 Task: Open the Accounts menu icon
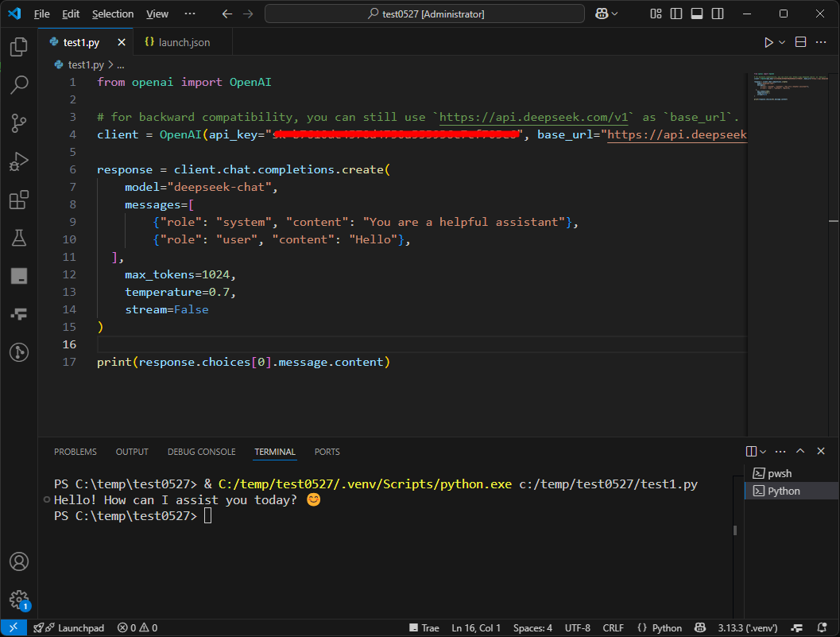click(19, 561)
